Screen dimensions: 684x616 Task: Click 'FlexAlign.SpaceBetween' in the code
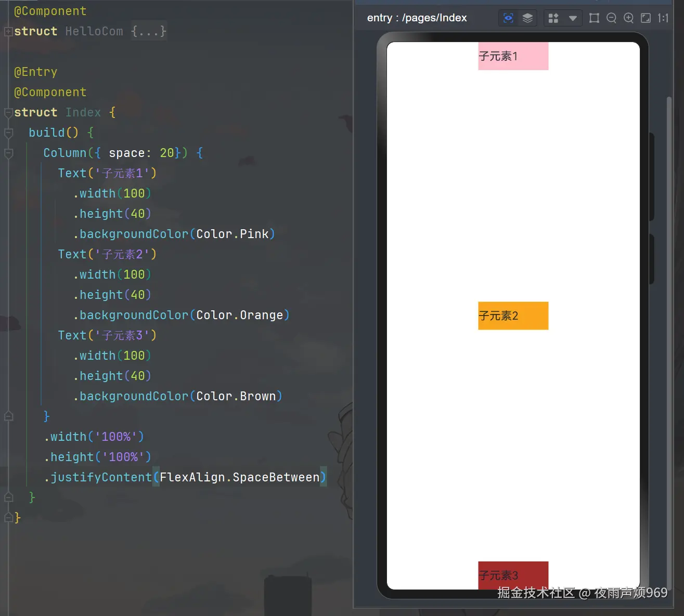tap(240, 477)
